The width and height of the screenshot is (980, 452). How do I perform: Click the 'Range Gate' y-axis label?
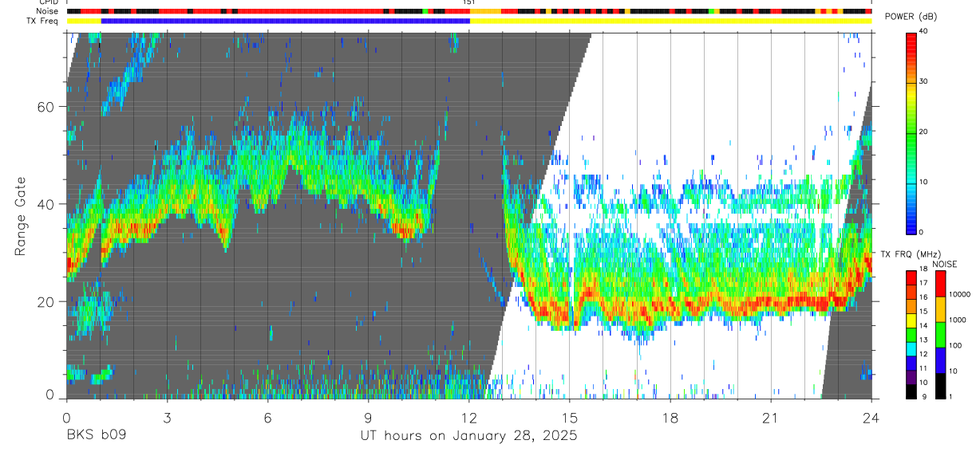[22, 217]
